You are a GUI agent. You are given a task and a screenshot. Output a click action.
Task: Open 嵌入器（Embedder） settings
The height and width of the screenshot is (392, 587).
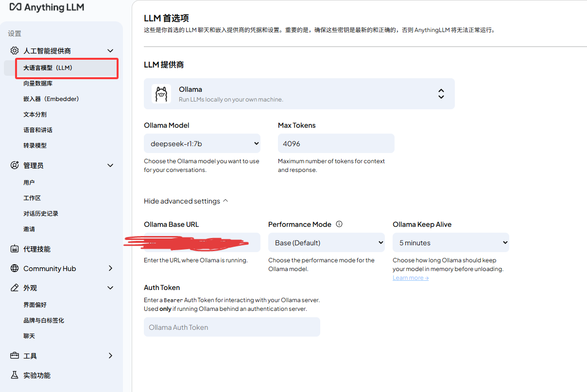[x=51, y=99]
